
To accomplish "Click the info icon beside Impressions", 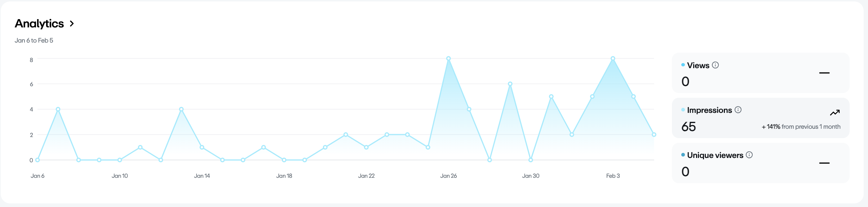I will (x=738, y=110).
